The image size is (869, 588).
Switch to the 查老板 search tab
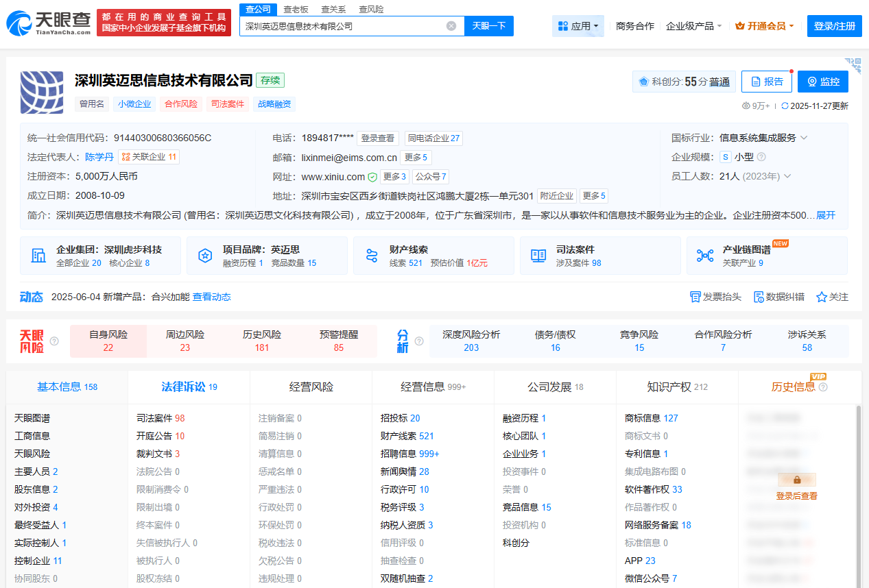[x=296, y=9]
